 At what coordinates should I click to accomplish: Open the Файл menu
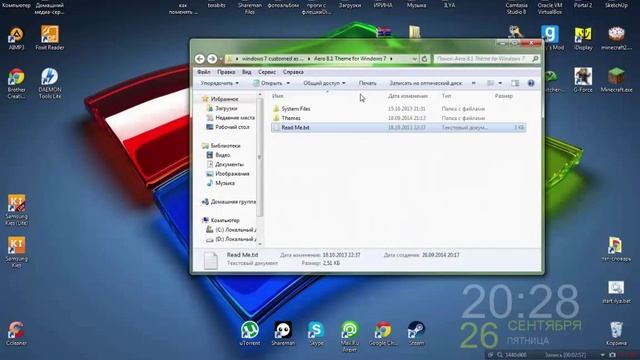click(204, 72)
